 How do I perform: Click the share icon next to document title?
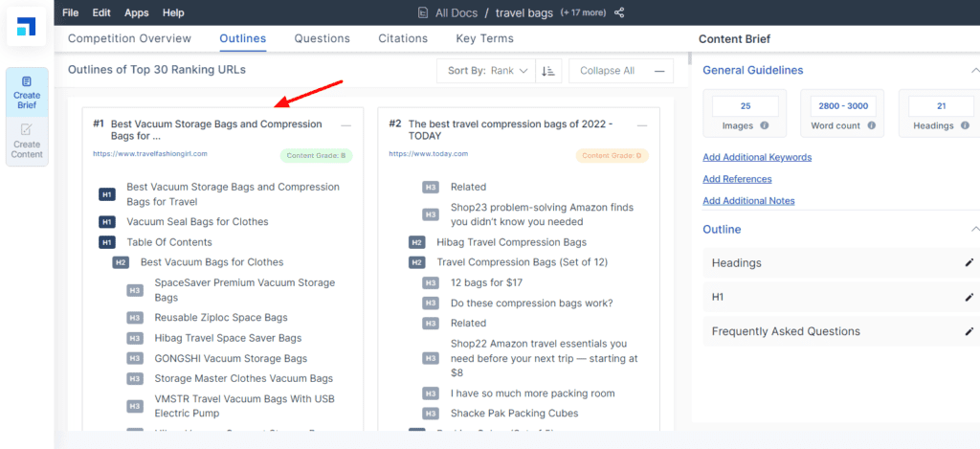pyautogui.click(x=619, y=12)
